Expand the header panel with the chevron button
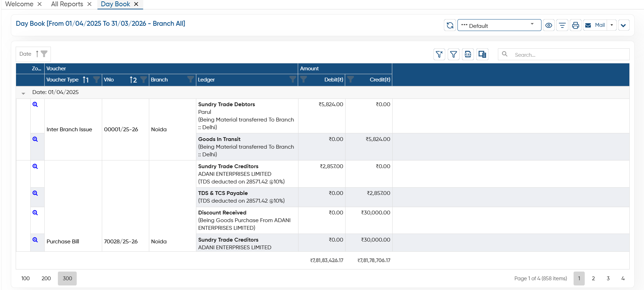 point(623,25)
